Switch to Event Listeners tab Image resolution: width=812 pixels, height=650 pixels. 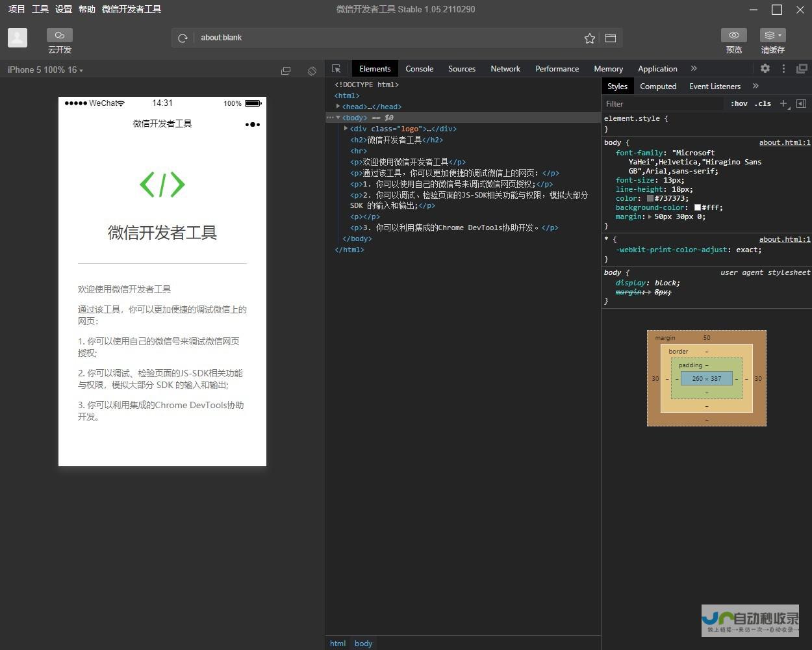point(715,86)
